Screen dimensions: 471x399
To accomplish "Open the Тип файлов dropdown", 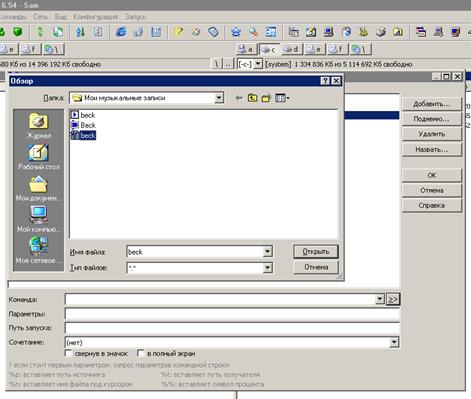I will click(267, 267).
